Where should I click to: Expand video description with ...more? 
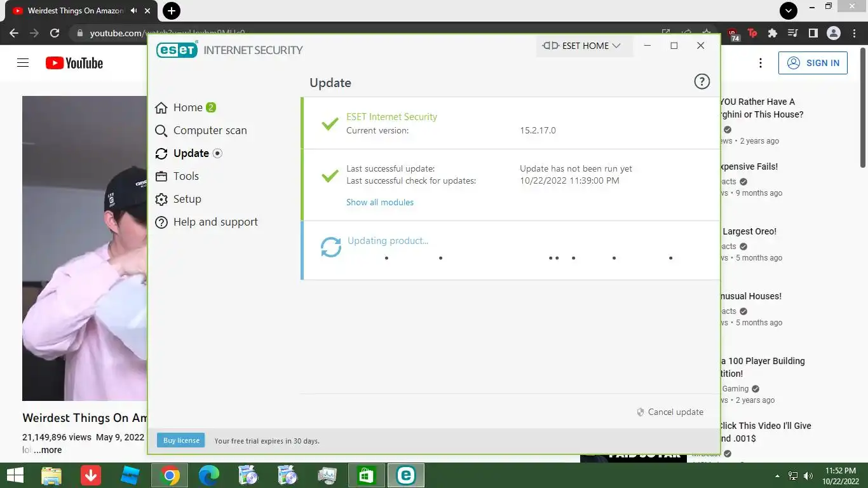tap(48, 450)
